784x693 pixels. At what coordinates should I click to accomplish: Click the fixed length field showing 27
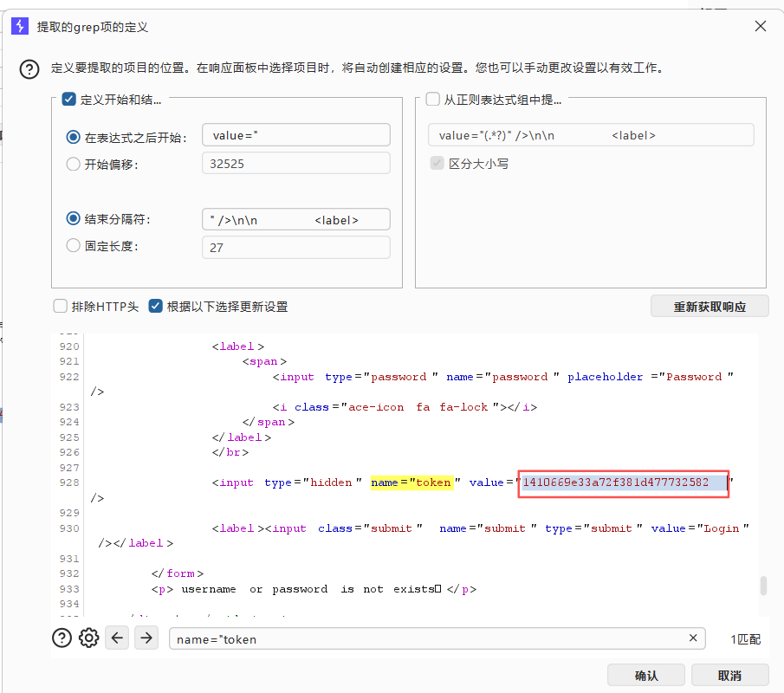[296, 248]
